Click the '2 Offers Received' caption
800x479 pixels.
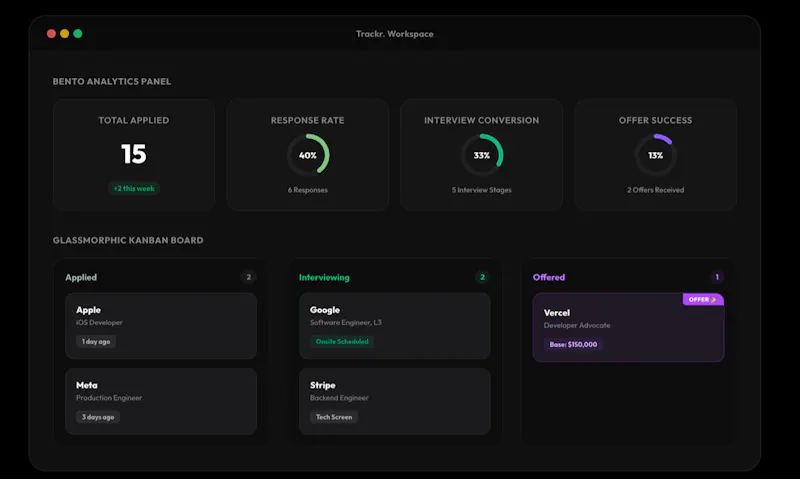pos(656,190)
